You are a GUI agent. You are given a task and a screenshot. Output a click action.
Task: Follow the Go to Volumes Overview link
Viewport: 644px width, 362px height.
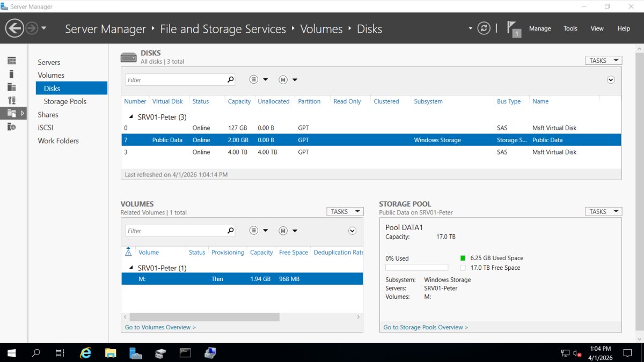(x=160, y=327)
